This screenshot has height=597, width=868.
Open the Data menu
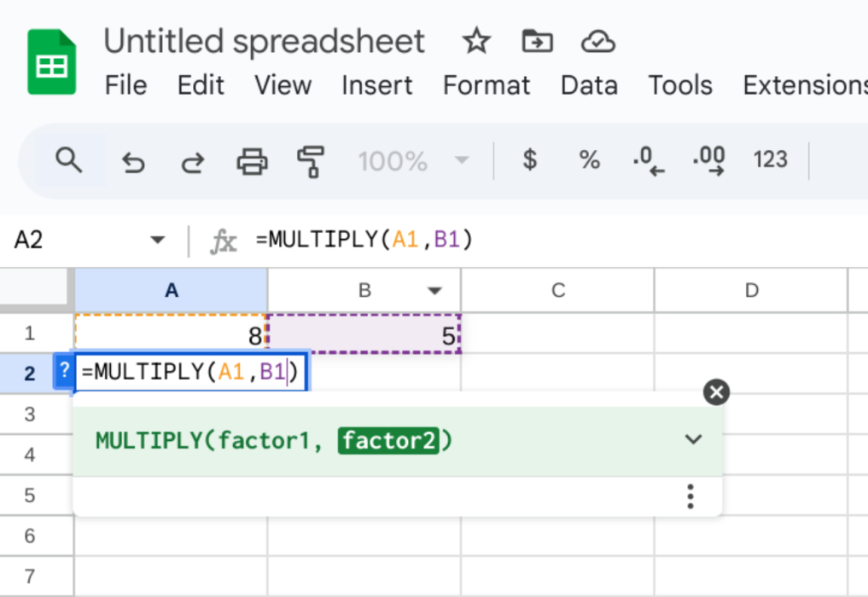[589, 85]
